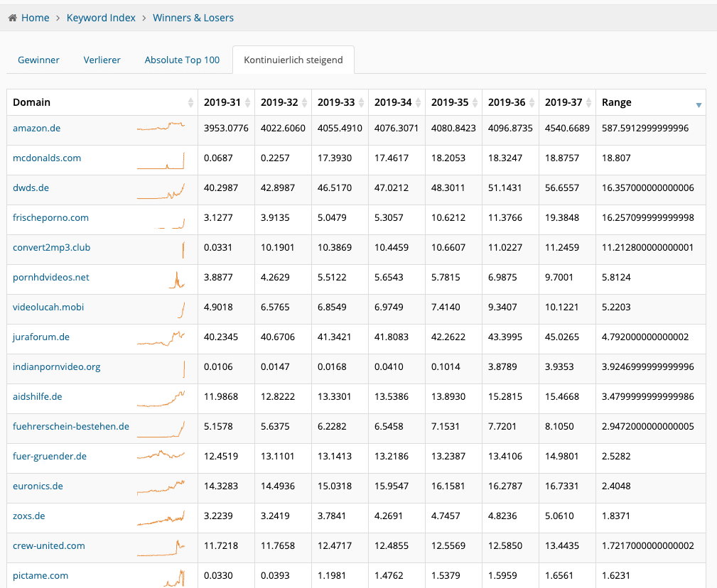Select aidshilfe.de value 11.9868
Screen dimensions: 717x588
(x=221, y=396)
